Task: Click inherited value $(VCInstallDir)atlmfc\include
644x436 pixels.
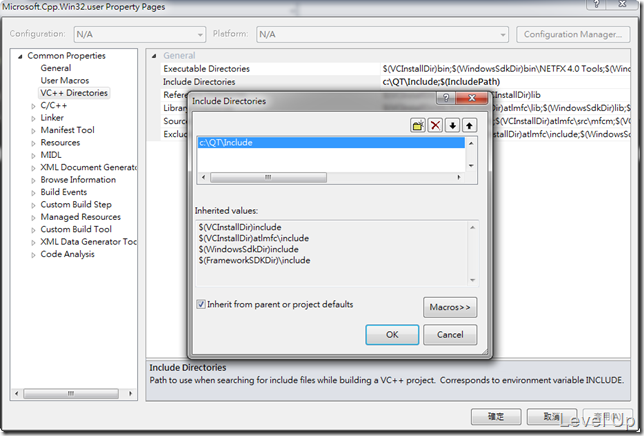Action: tap(253, 238)
